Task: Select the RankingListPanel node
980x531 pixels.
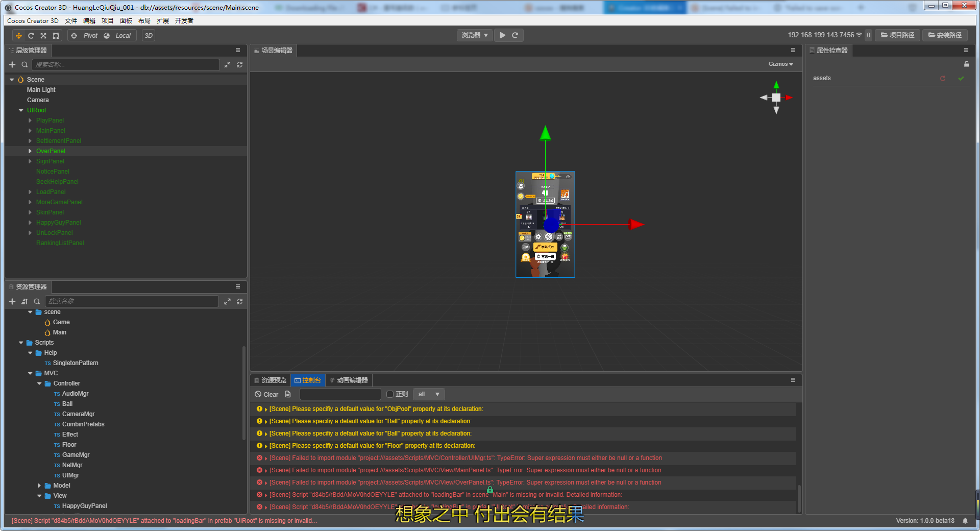Action: (x=60, y=243)
